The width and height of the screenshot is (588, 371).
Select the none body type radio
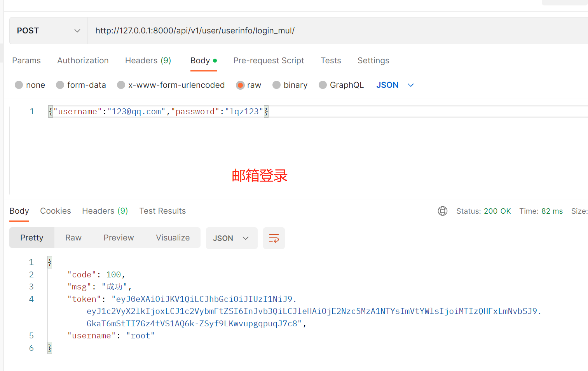pyautogui.click(x=19, y=85)
